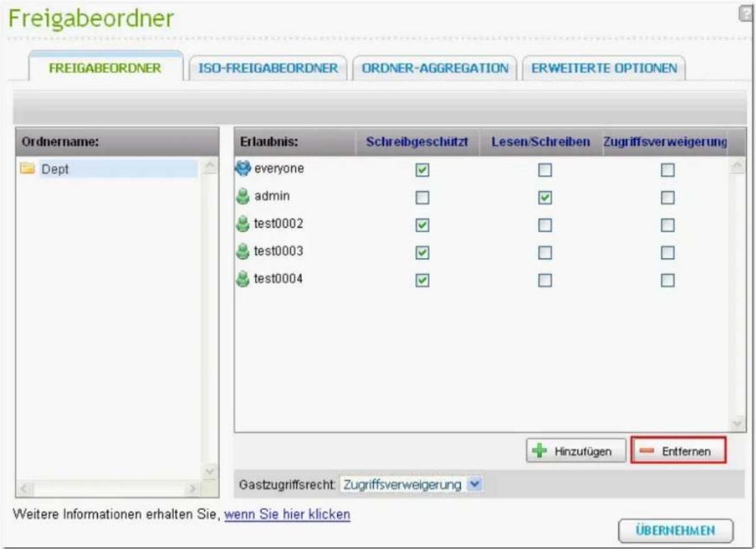This screenshot has height=549, width=756.
Task: Follow the 'wenn Sie hier klicken' link
Action: click(288, 514)
